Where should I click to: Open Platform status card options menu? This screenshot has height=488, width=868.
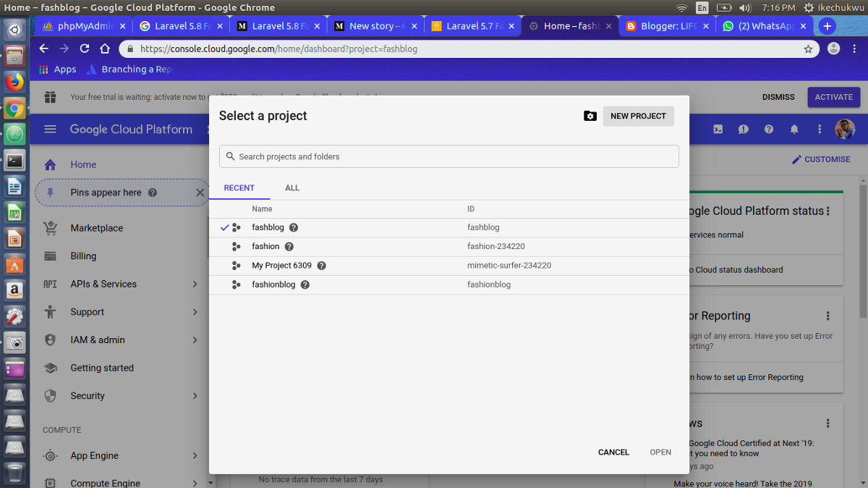828,211
